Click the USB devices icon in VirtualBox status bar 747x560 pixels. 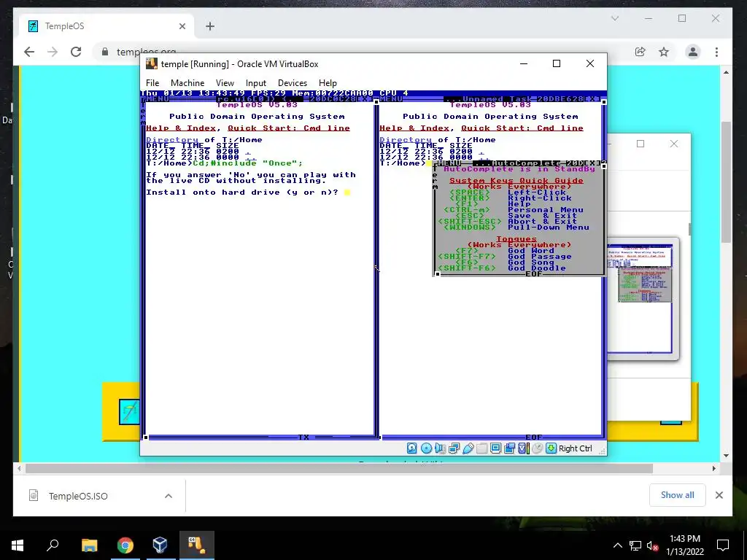(x=468, y=448)
